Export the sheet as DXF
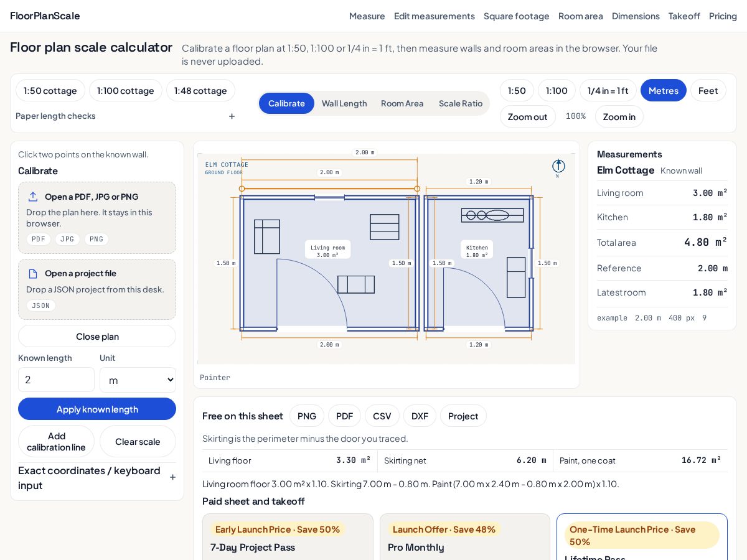The image size is (747, 560). (420, 416)
